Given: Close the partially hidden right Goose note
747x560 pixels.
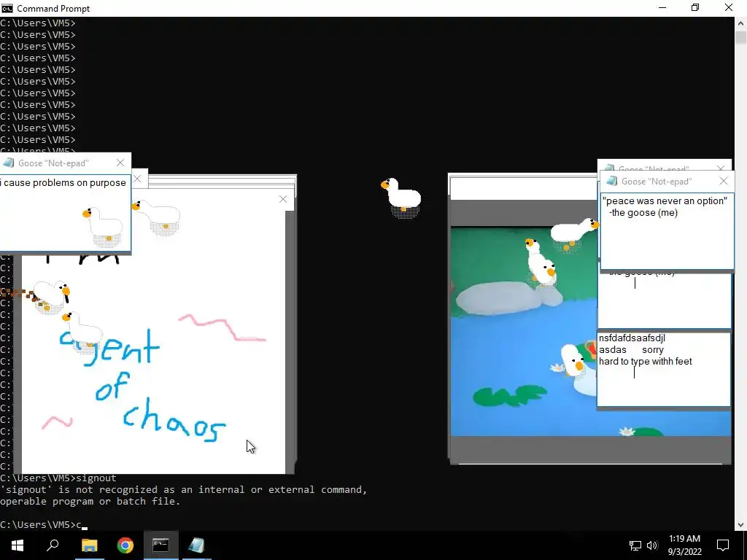Looking at the screenshot, I should [721, 168].
